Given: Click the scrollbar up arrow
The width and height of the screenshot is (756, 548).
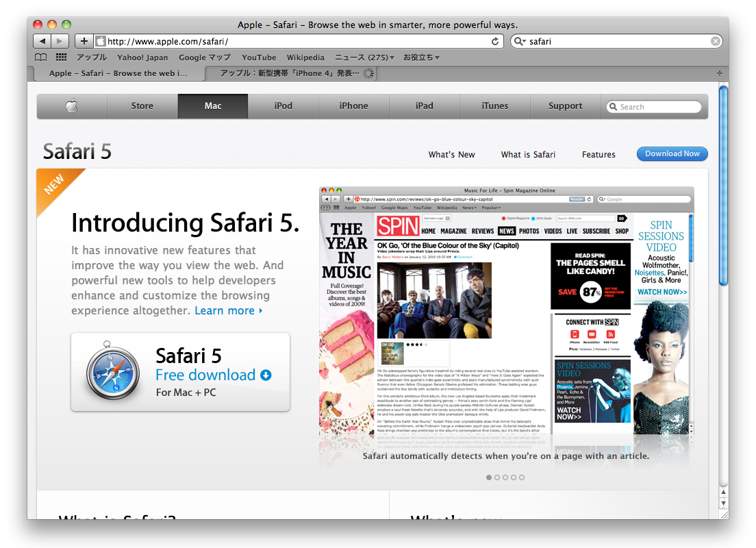Looking at the screenshot, I should pyautogui.click(x=723, y=492).
